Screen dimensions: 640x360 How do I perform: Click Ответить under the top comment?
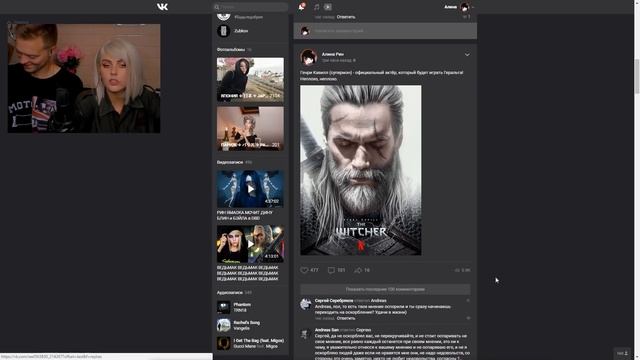pyautogui.click(x=346, y=17)
